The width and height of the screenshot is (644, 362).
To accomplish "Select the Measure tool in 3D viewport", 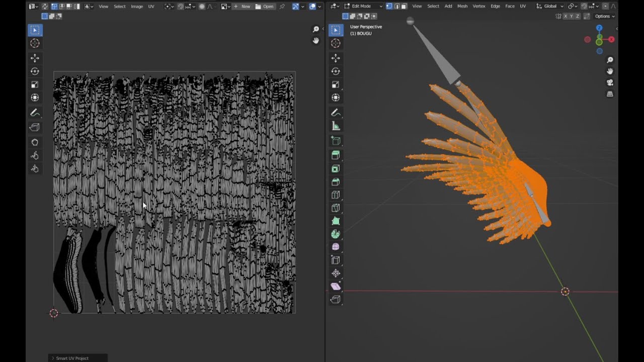I will pos(336,126).
